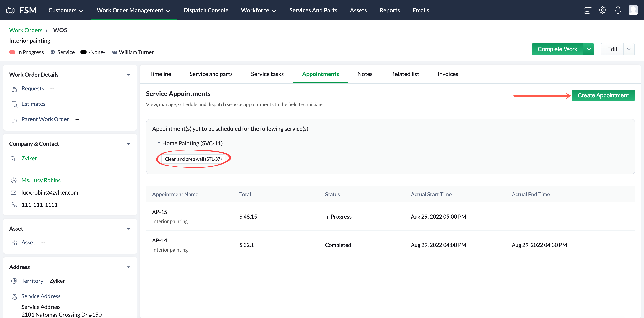The image size is (644, 318).
Task: Open the Edit button dropdown arrow
Action: tap(629, 49)
